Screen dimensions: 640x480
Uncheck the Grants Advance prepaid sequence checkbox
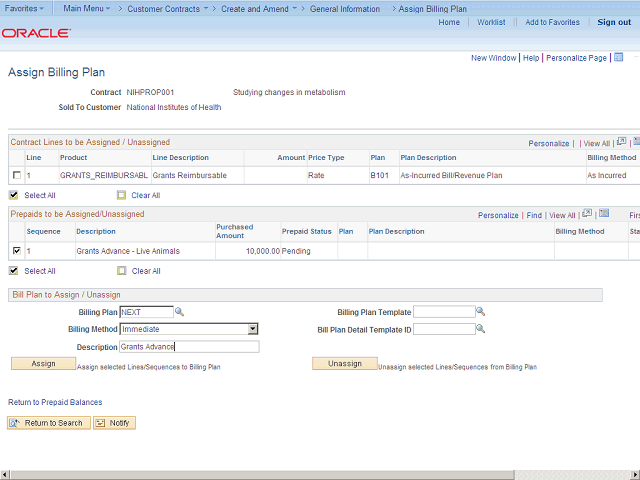pyautogui.click(x=15, y=251)
